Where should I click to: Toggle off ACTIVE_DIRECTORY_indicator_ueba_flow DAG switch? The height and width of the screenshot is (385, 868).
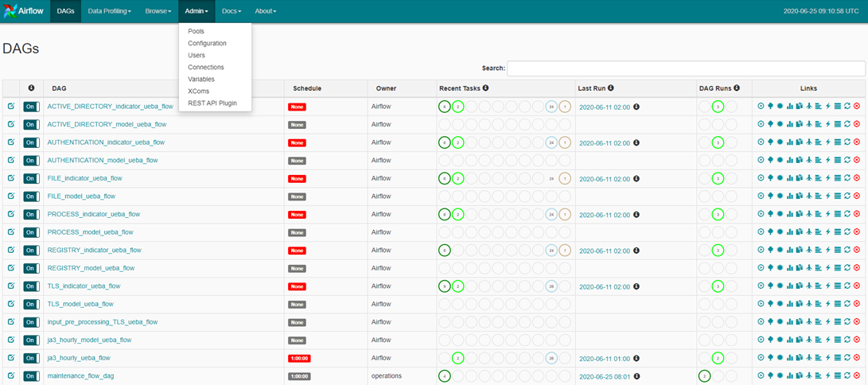pos(31,107)
